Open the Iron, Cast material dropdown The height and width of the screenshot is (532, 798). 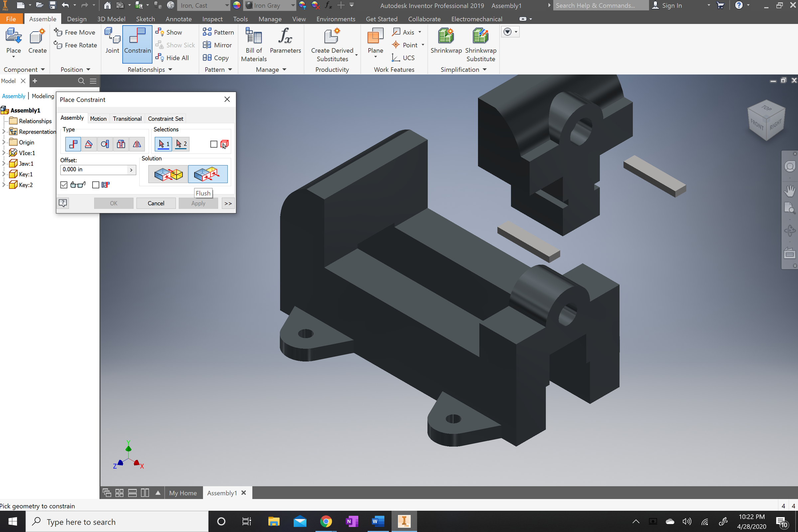click(x=226, y=5)
